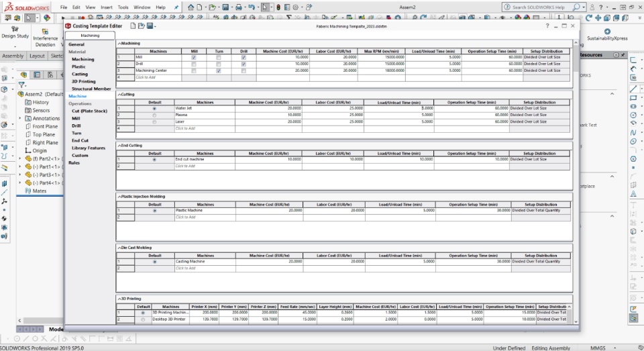Click the gear icon in Resources panel header
Viewport: 644px width, 351px height.
[616, 54]
